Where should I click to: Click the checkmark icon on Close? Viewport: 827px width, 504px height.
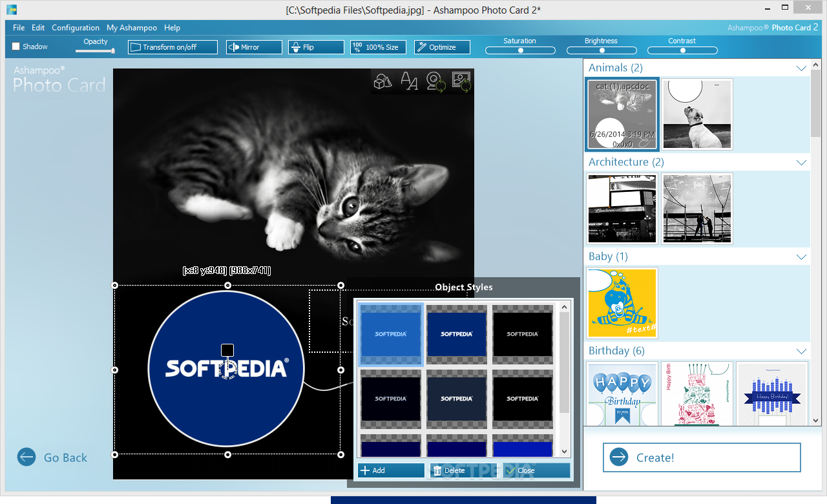coord(510,470)
